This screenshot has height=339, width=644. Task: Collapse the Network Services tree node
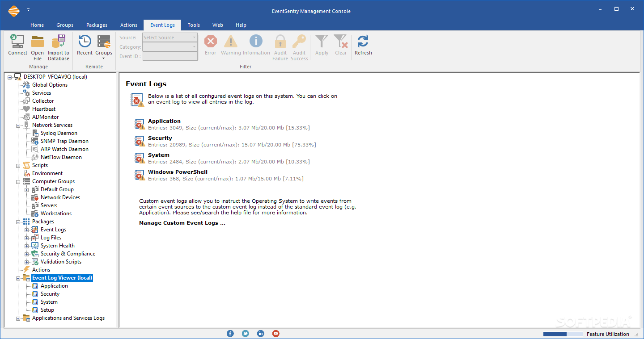pos(18,125)
